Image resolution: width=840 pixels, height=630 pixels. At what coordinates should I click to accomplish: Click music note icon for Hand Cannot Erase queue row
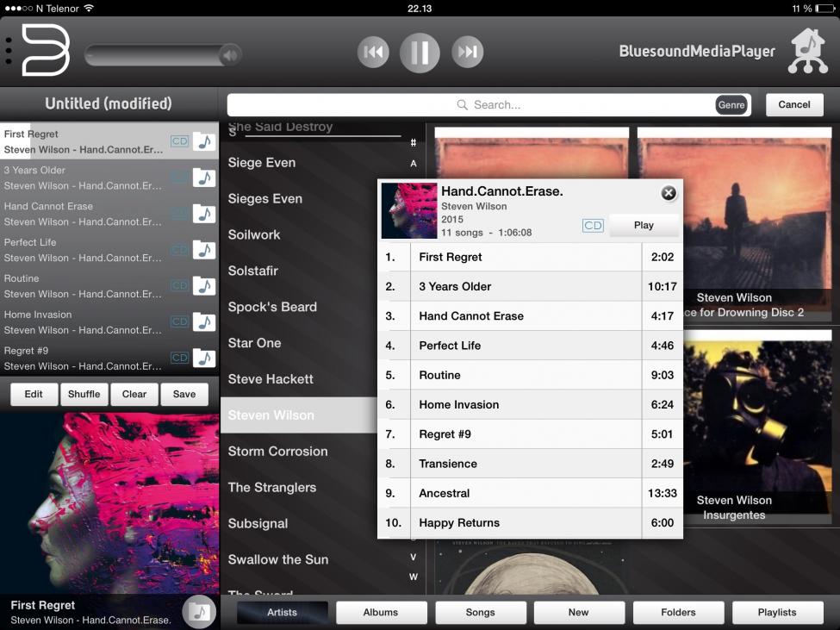(x=204, y=214)
